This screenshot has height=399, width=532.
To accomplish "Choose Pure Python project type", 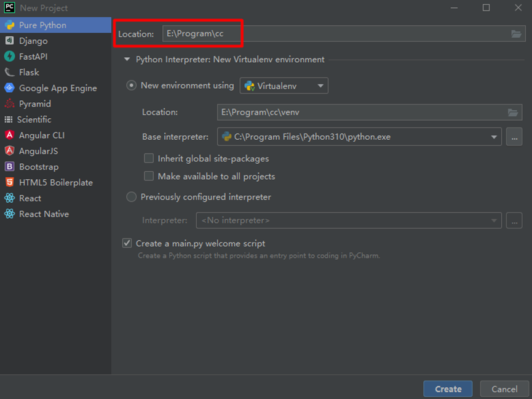I will coord(55,25).
